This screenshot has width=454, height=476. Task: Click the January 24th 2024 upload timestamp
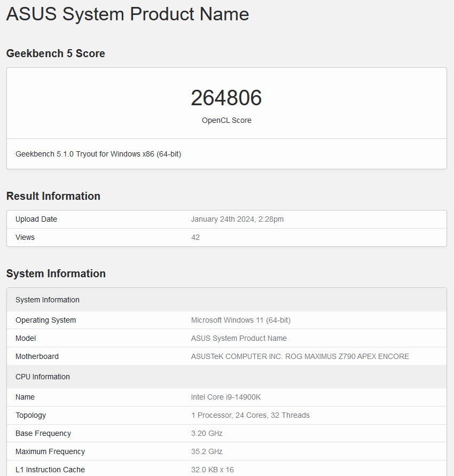[x=237, y=219]
